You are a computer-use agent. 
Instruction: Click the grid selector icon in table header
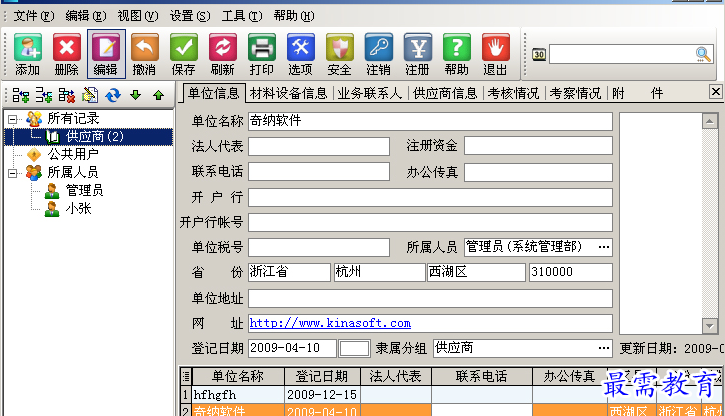pyautogui.click(x=186, y=376)
